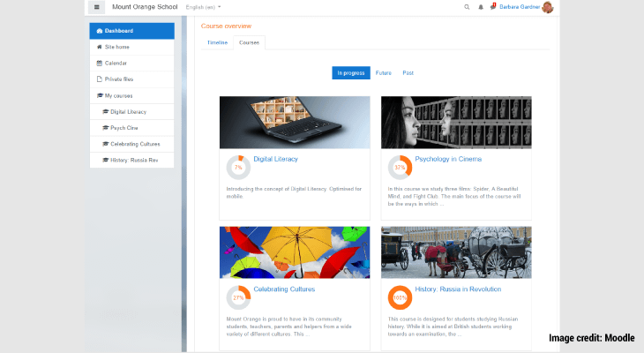Click the cap icon beside Celebrating Cultures
This screenshot has height=353, width=644.
[x=105, y=144]
